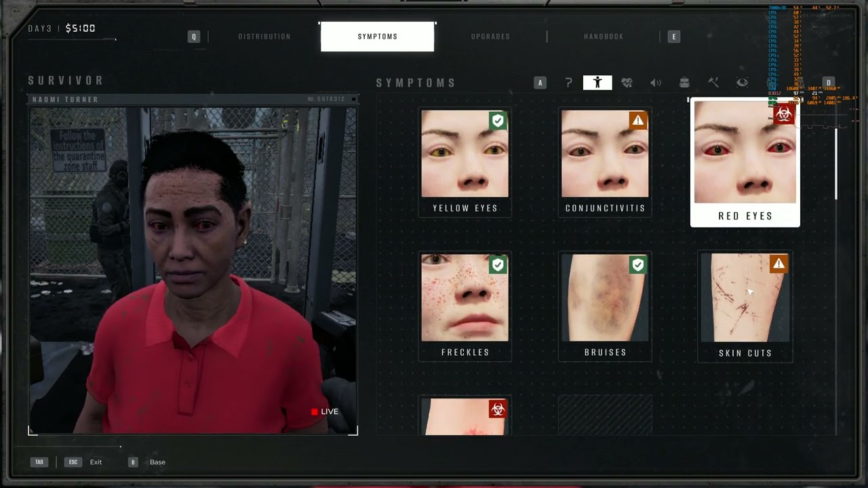The width and height of the screenshot is (868, 488).
Task: Select the Conjunctivitis symptom card
Action: [x=605, y=163]
